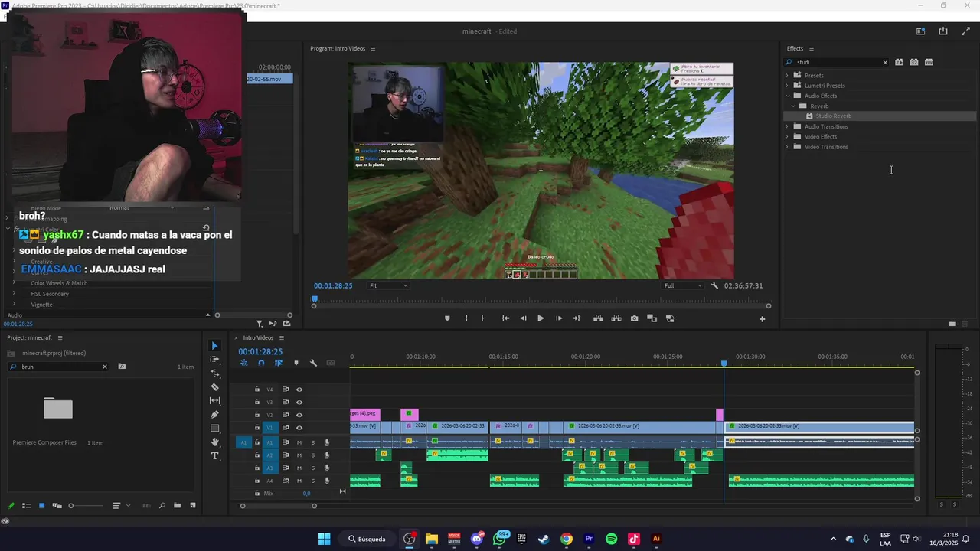This screenshot has height=551, width=980.
Task: Clear the Effects search field
Action: 885,63
